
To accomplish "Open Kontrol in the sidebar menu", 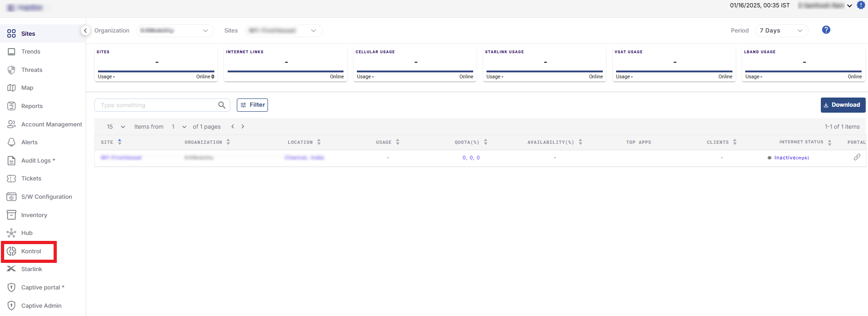I will point(31,251).
